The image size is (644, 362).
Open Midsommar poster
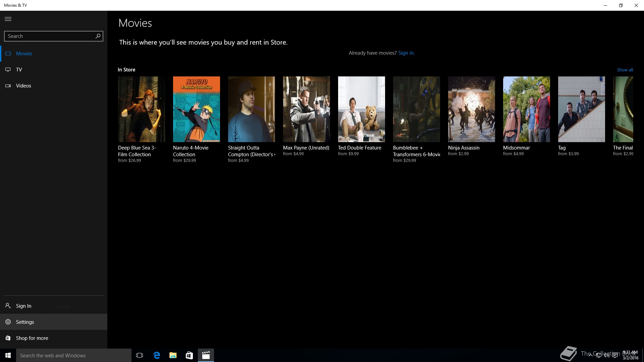[527, 109]
